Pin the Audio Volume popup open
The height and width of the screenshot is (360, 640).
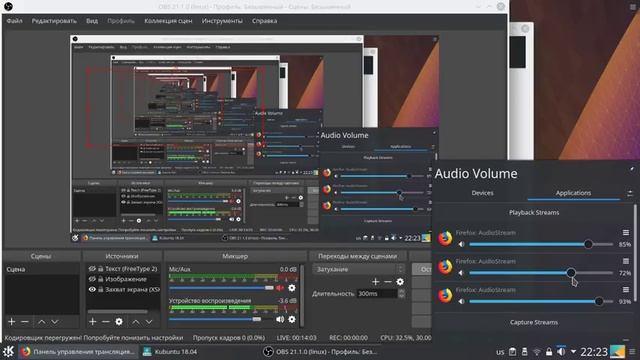pyautogui.click(x=631, y=169)
